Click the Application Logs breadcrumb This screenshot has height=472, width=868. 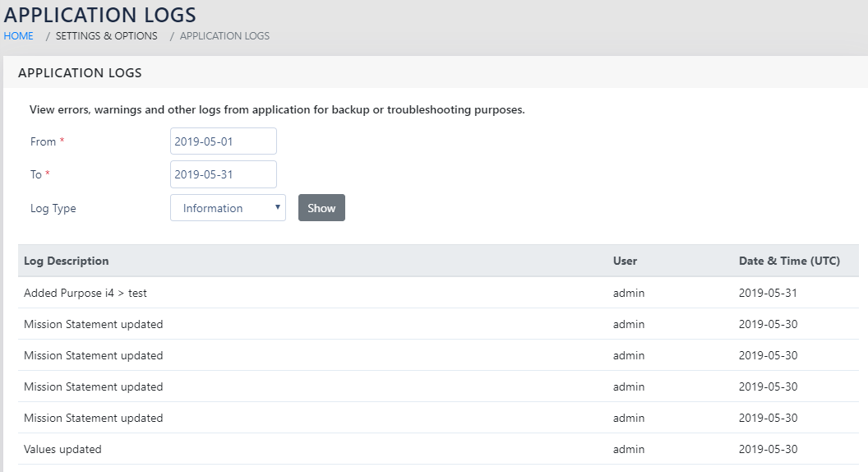[x=224, y=36]
